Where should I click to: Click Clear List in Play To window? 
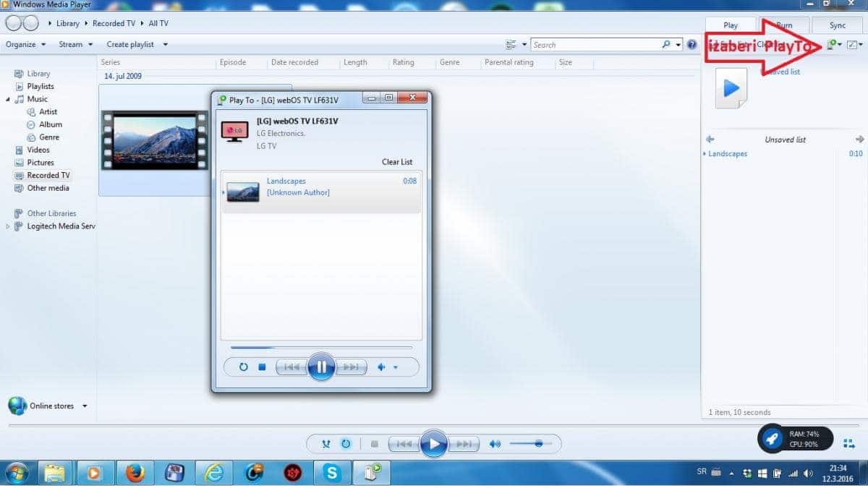397,162
